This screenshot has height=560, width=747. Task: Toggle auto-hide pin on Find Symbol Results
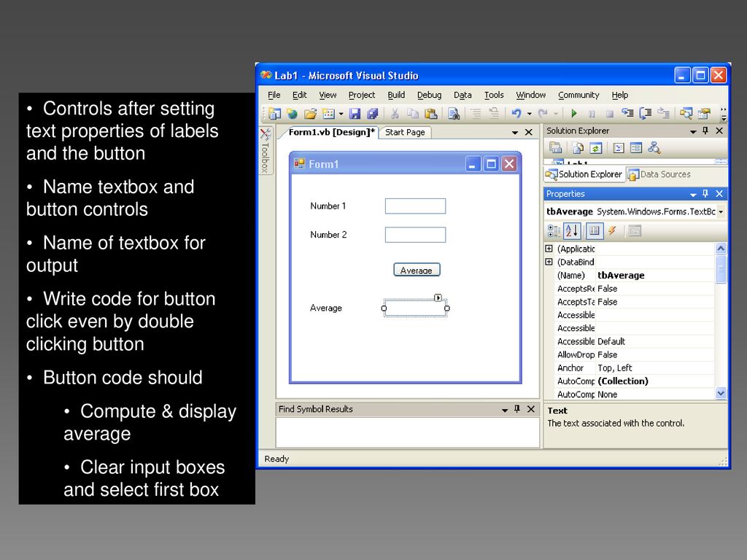pos(517,409)
